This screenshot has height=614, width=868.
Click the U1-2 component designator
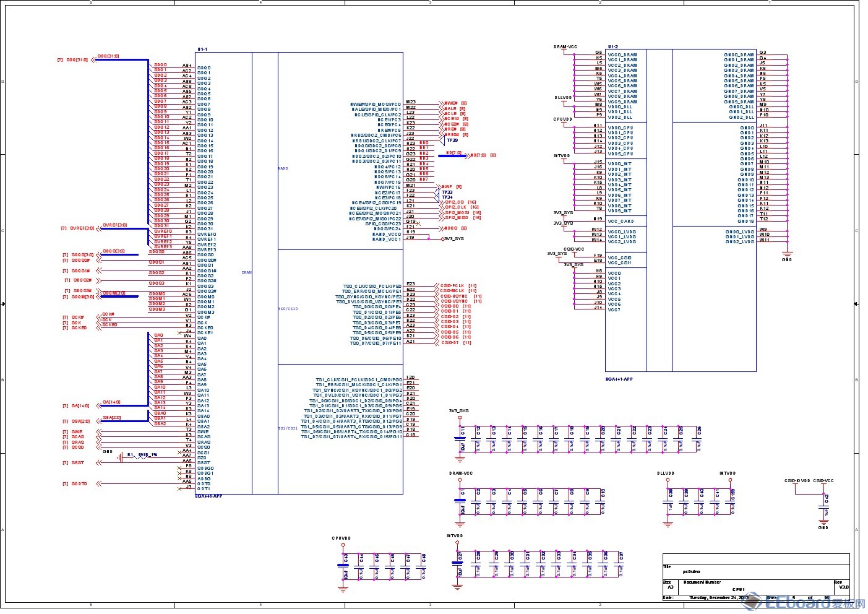coord(612,47)
